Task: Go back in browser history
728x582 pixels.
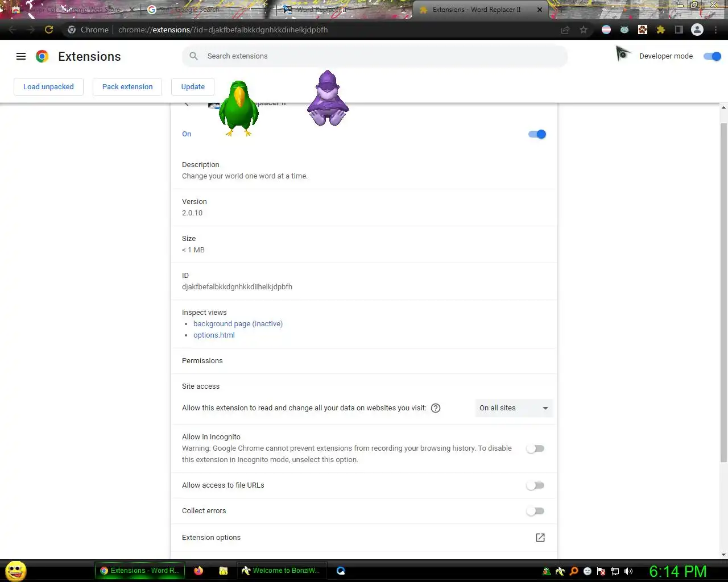Action: (13, 30)
